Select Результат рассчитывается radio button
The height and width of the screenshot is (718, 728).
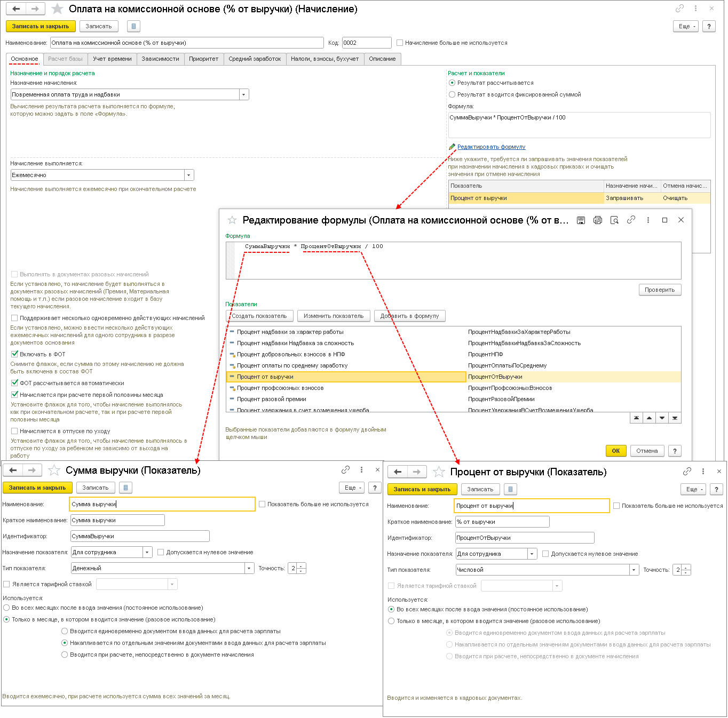(452, 83)
